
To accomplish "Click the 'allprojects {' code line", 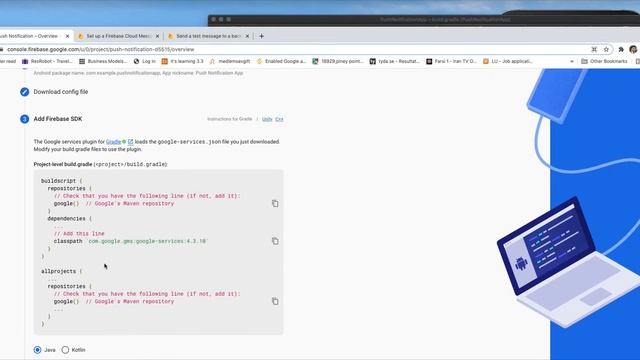I will pos(61,271).
